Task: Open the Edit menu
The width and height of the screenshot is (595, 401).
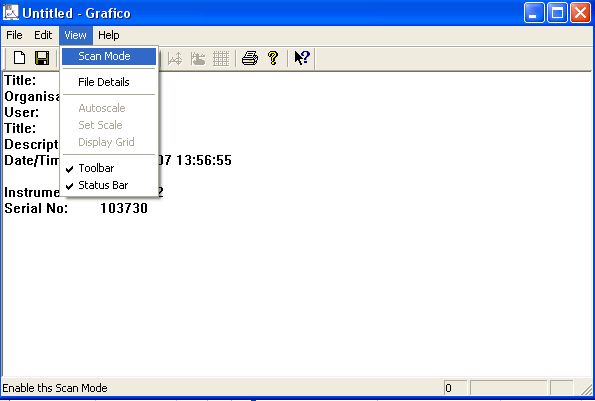Action: tap(43, 35)
